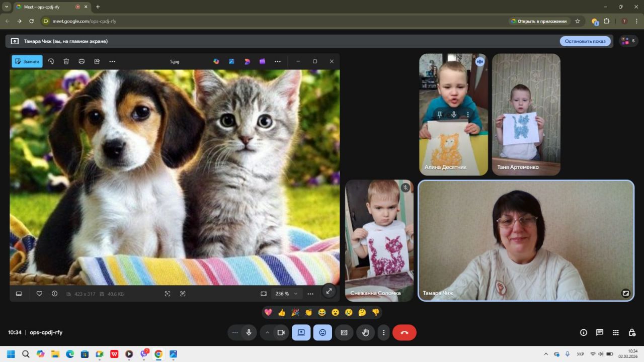The height and width of the screenshot is (362, 644).
Task: Leave the call with red hang-up button
Action: [404, 332]
